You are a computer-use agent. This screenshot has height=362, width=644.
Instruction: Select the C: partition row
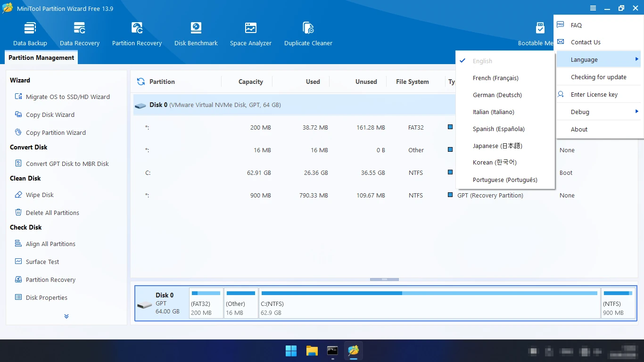point(293,173)
